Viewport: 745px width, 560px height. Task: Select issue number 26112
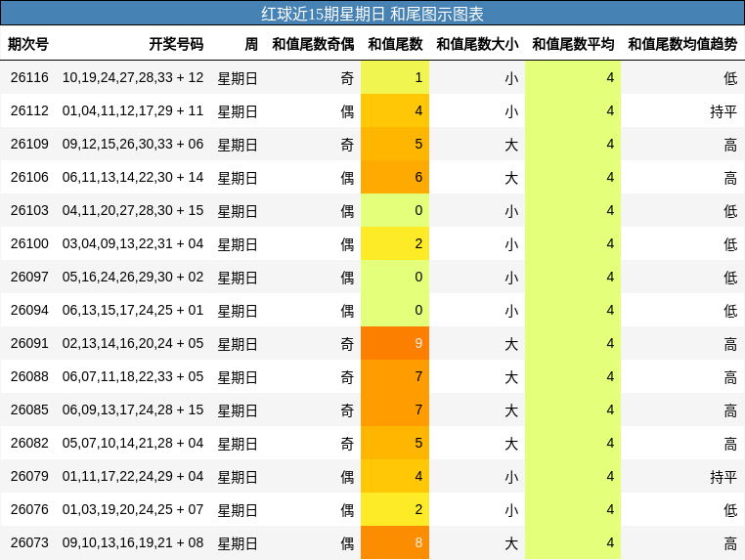(x=29, y=110)
